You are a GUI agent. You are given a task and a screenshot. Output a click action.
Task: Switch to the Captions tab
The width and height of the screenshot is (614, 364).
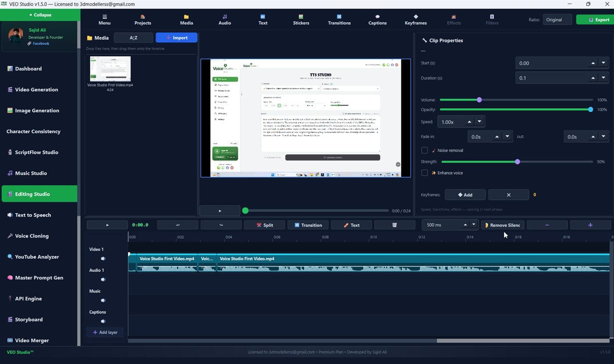point(377,20)
